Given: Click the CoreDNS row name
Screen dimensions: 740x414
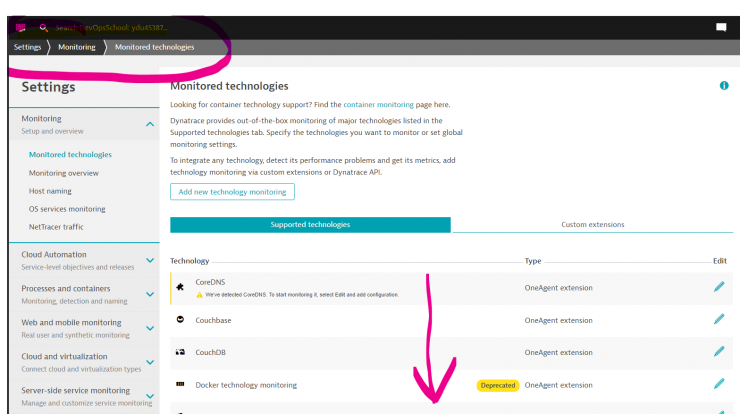Looking at the screenshot, I should pyautogui.click(x=210, y=282).
